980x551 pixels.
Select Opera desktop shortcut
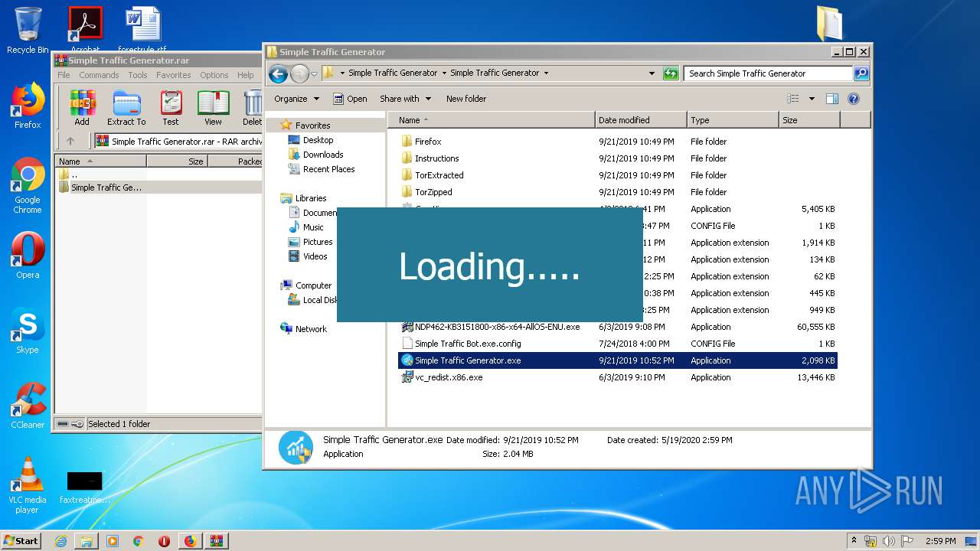(28, 255)
